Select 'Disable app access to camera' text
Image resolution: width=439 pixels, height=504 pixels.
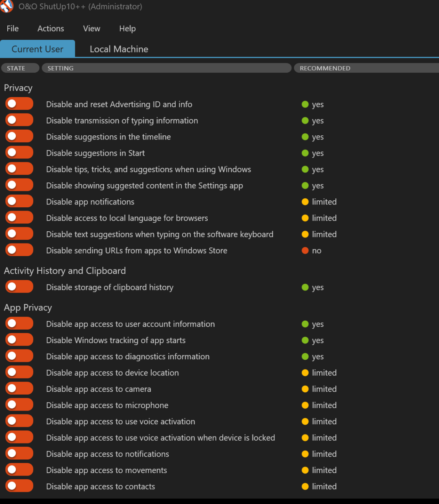click(x=99, y=389)
